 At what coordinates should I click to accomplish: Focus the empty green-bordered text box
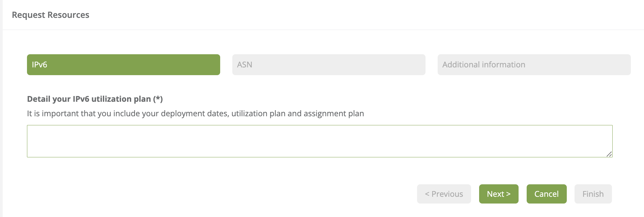pyautogui.click(x=320, y=141)
